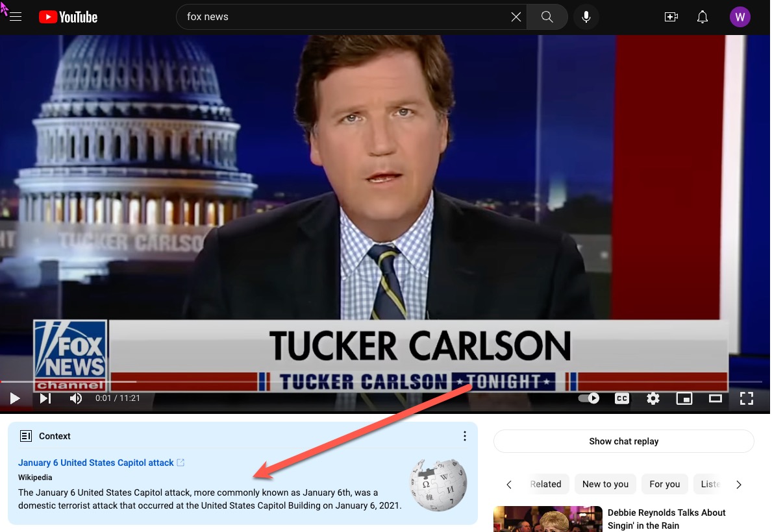Select the New to you chip
Viewport: 772px width, 532px height.
point(605,484)
